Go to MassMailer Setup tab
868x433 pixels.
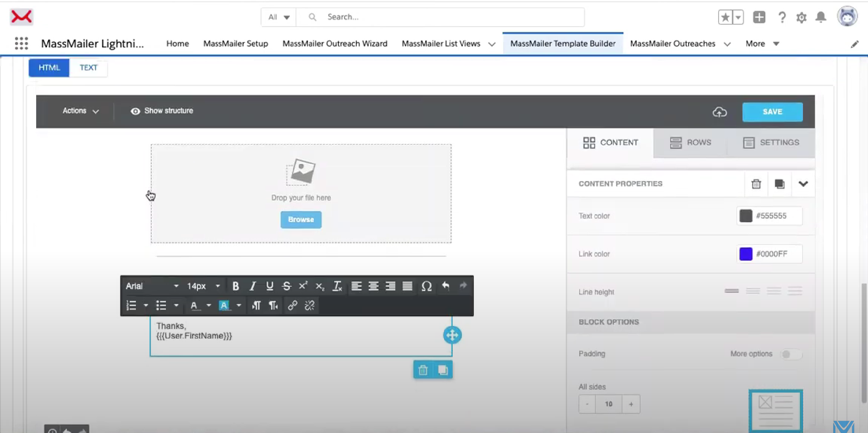[236, 44]
